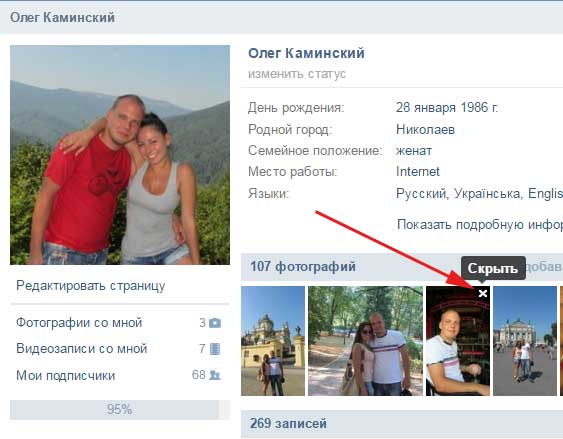Open Редактировать страницу link
Screen dimensions: 563x439
coord(90,286)
